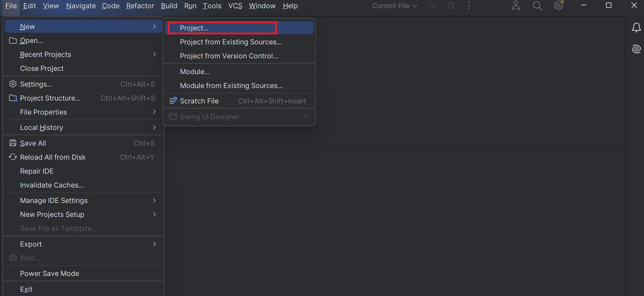
Task: Open the AI Assistant spiral icon
Action: tap(636, 49)
